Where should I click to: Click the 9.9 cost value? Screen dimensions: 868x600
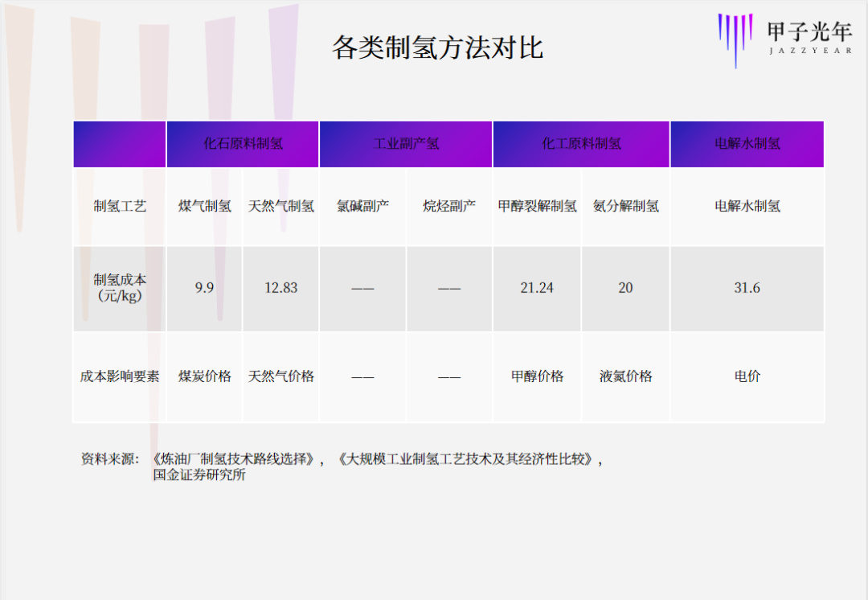[204, 288]
